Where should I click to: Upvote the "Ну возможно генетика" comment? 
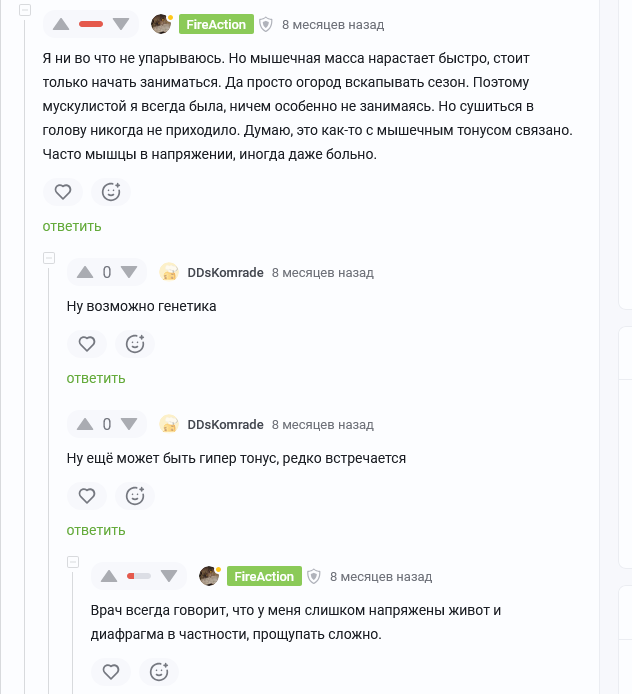[85, 272]
